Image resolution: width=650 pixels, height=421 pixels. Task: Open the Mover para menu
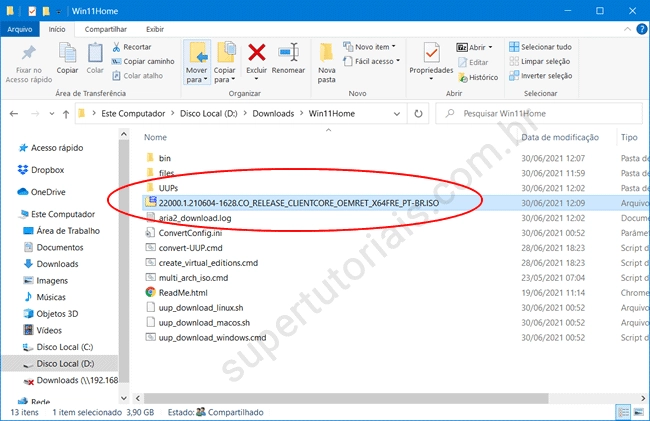click(197, 63)
